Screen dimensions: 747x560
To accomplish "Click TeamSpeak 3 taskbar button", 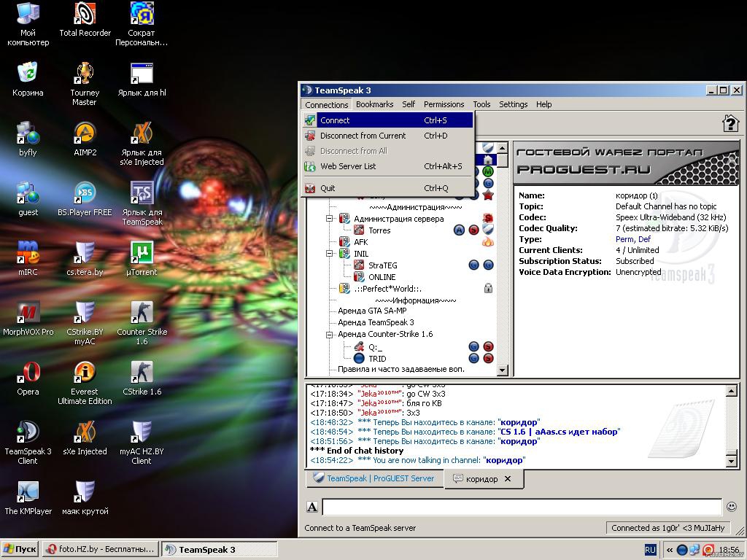I will tap(219, 550).
